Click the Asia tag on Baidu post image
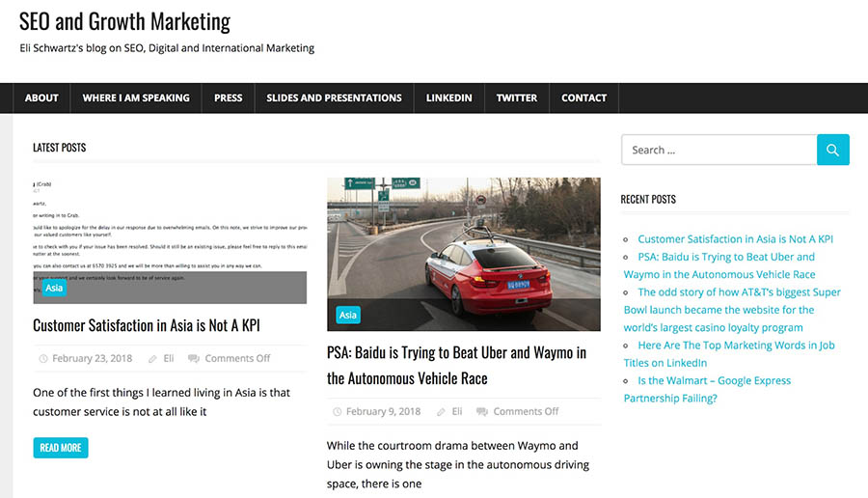Screen dimensions: 868x498 (348, 315)
